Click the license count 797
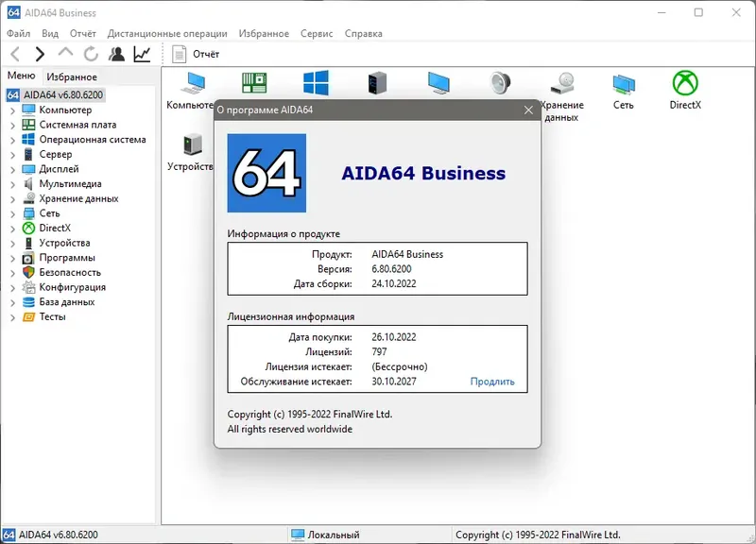Screen dimensions: 756x544 379,351
